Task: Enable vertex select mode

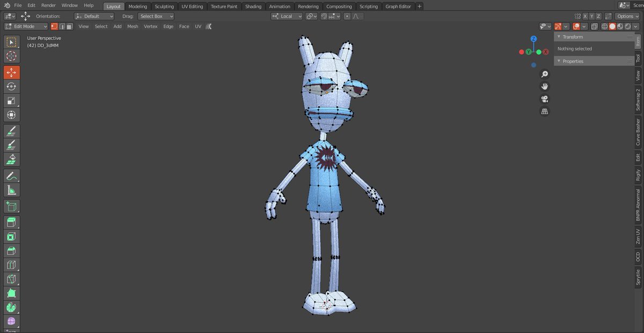Action: click(54, 26)
